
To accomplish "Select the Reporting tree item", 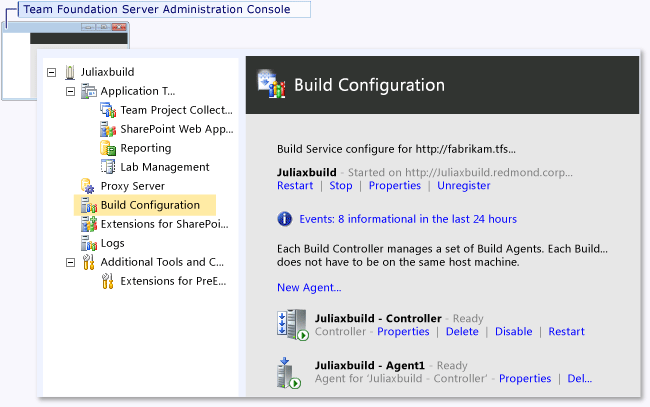I will (146, 148).
